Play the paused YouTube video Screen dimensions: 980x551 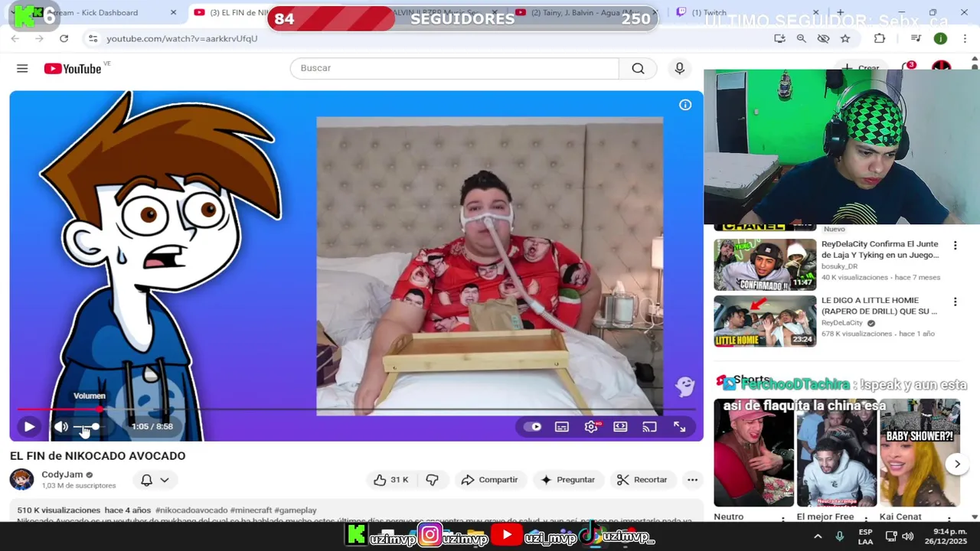point(29,426)
